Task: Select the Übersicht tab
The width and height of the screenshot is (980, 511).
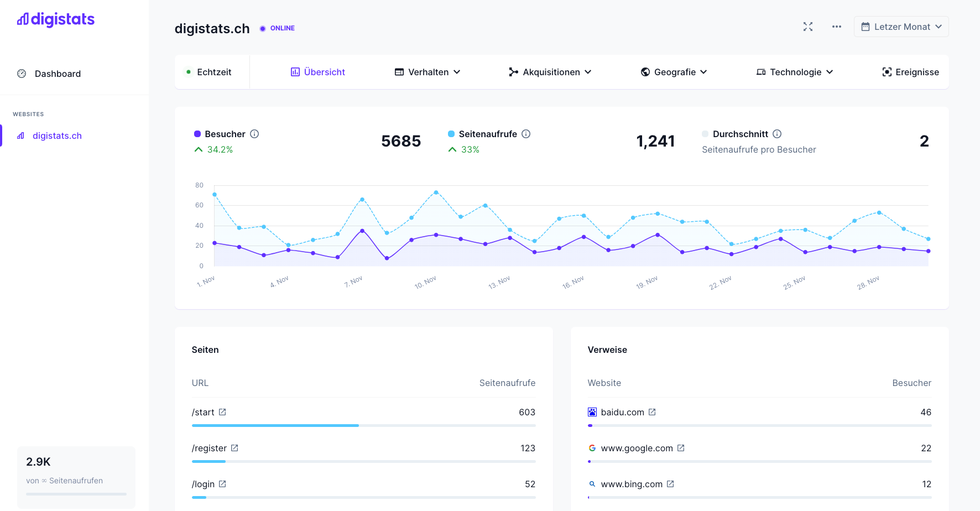Action: tap(318, 72)
